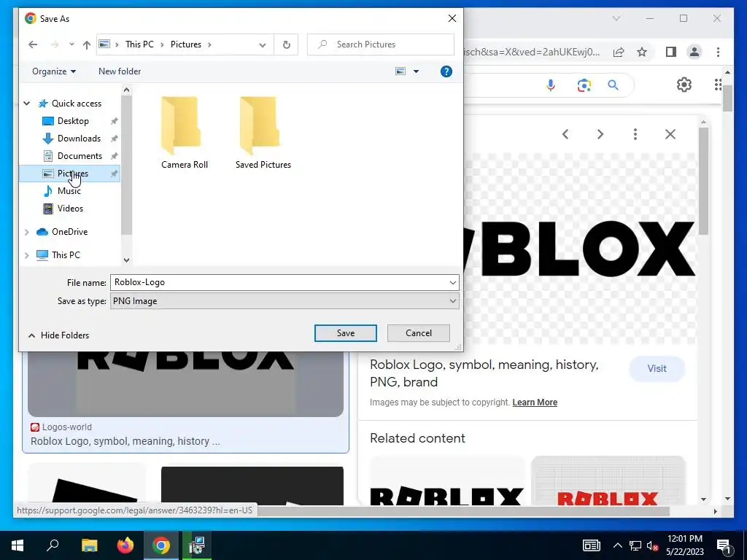Share this page in Chrome
This screenshot has width=747, height=560.
coord(619,52)
